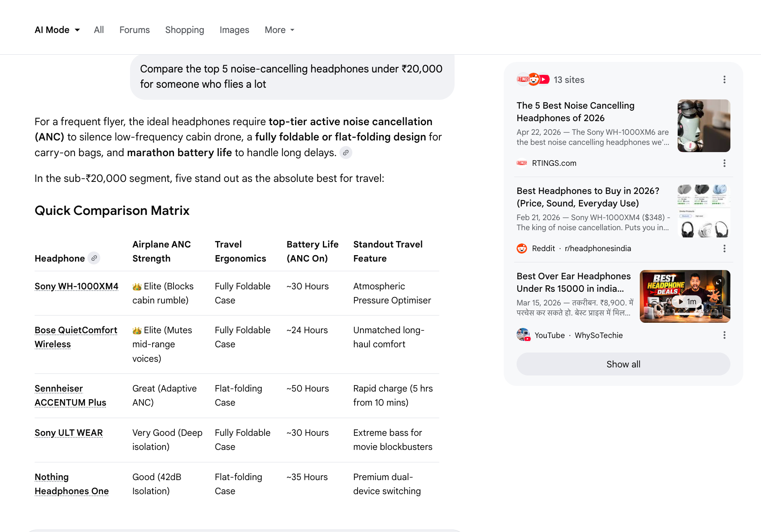Open more options for YouTube result
The width and height of the screenshot is (761, 532).
[x=724, y=335]
